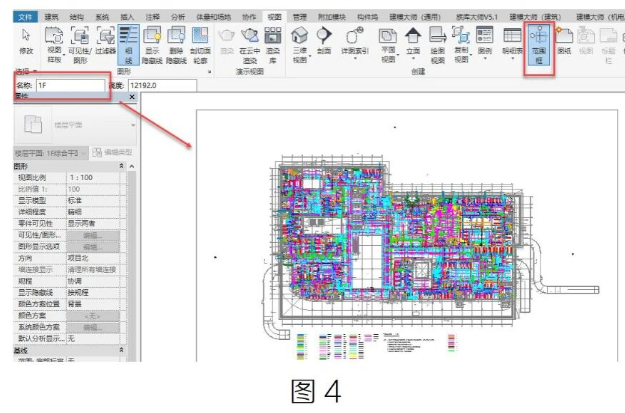Open the 渲染库 (Render Gallery) tool
625x413 pixels.
(273, 45)
